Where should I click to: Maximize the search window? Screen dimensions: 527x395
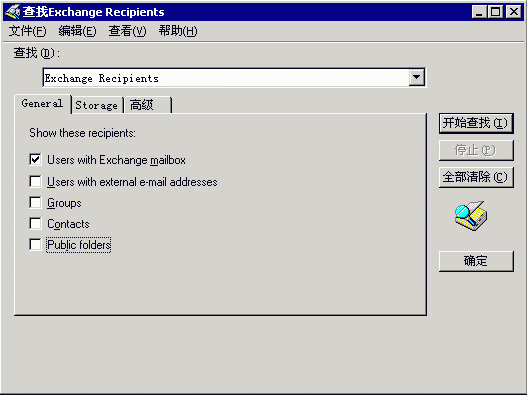pos(495,12)
